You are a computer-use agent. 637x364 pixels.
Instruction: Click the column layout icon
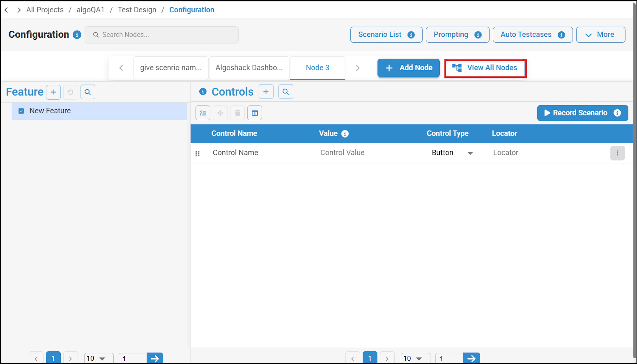(x=255, y=113)
